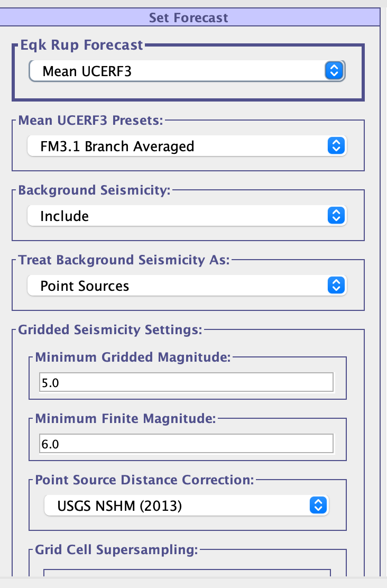Screen dimensions: 387x588
Task: Click the USGS NSHM (2013) dropdown arrow icon
Action: tap(318, 506)
